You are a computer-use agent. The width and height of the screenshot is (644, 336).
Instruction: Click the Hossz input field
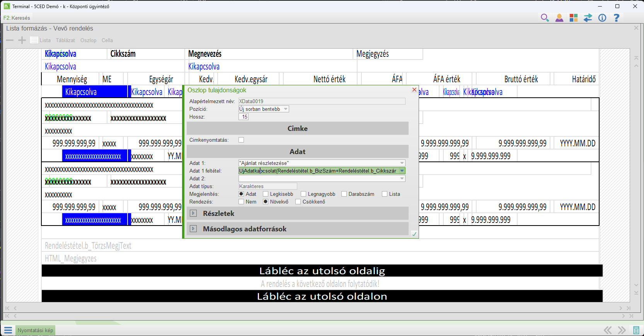[244, 117]
